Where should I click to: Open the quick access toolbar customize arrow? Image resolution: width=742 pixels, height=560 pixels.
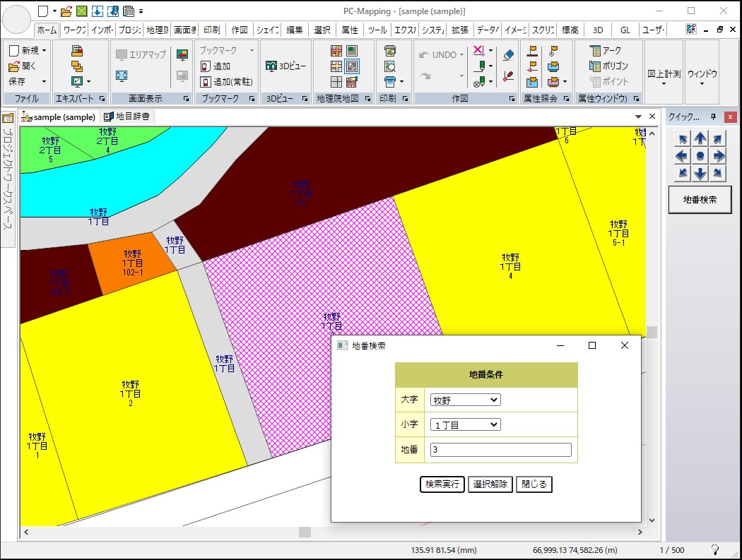click(141, 11)
